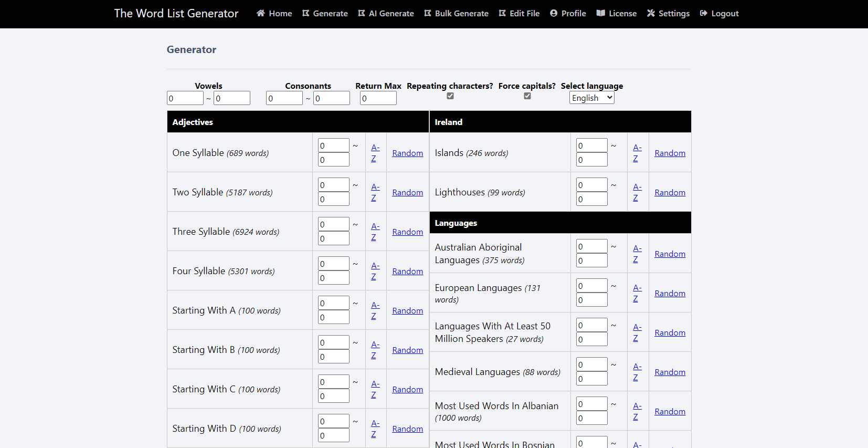Screen dimensions: 868x448
Task: Click the Settings tools icon
Action: [651, 13]
